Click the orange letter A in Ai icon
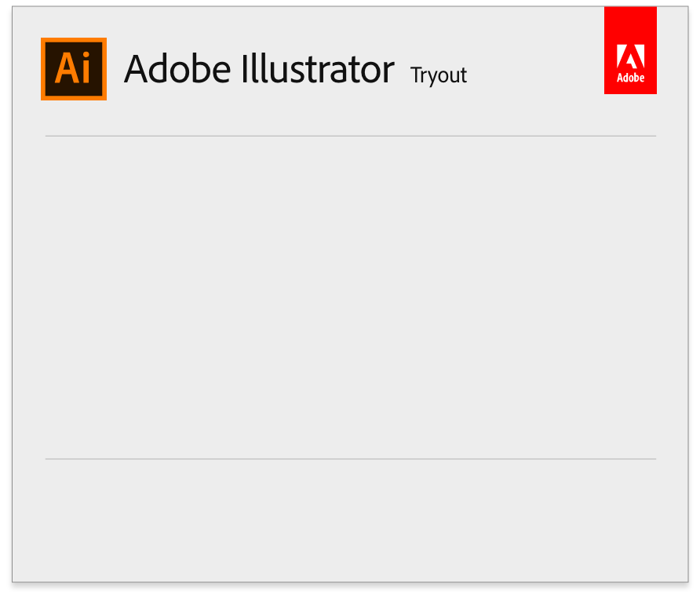 [67, 68]
